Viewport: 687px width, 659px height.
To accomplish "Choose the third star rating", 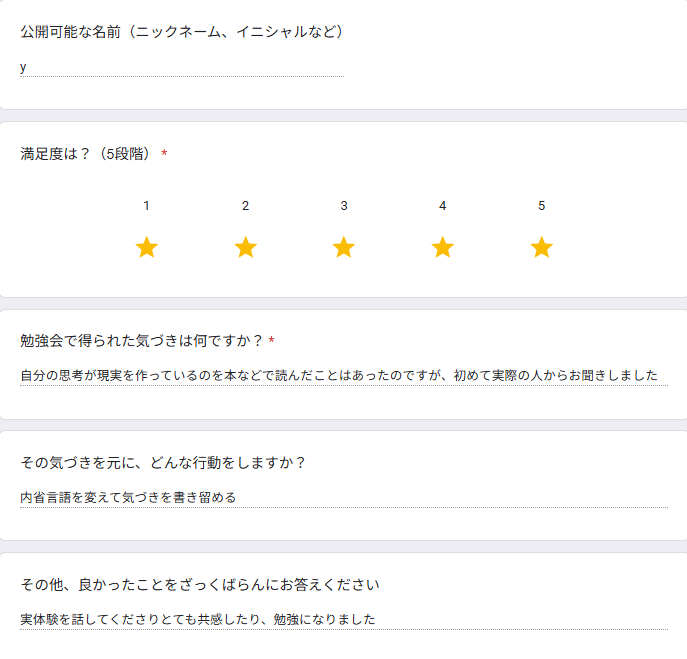I will click(x=344, y=247).
